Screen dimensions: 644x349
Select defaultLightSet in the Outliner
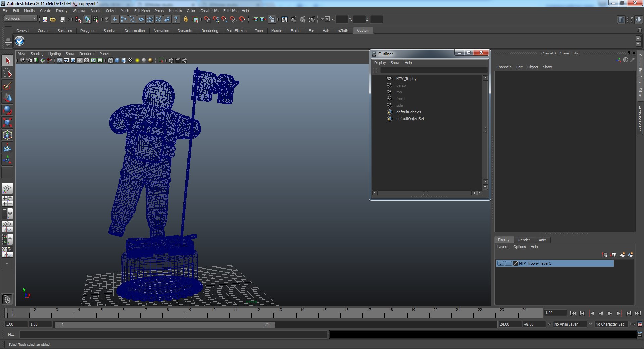click(409, 112)
